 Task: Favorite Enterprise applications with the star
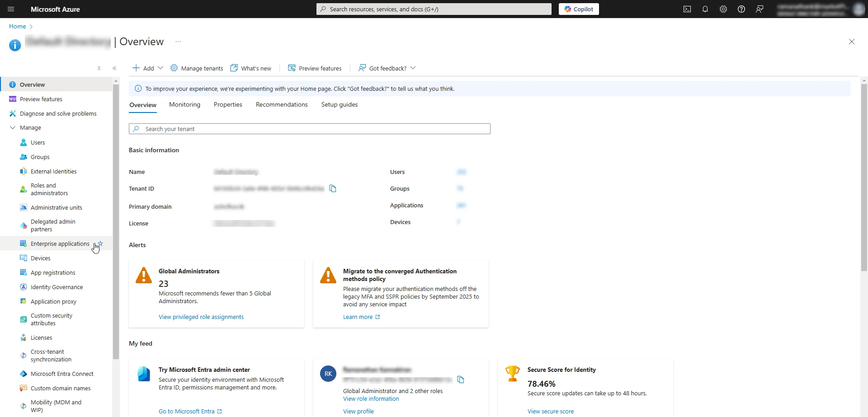[x=101, y=244]
